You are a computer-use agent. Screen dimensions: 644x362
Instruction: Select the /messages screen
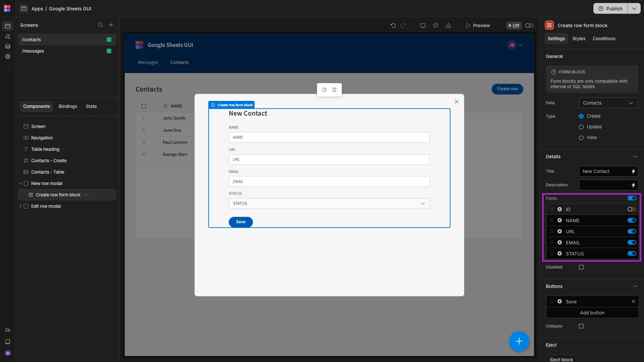tap(67, 51)
